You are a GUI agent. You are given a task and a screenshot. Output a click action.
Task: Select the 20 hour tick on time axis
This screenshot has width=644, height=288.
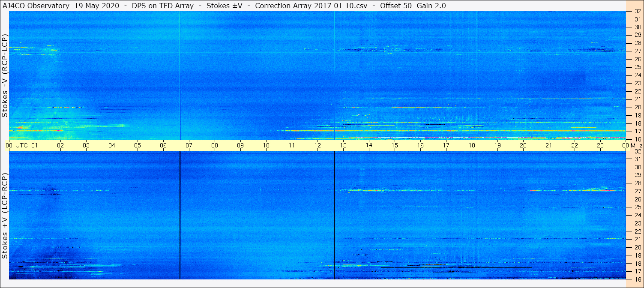(x=523, y=145)
